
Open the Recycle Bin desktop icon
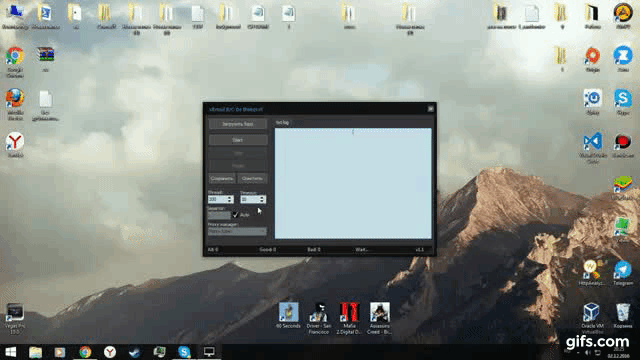click(x=623, y=316)
